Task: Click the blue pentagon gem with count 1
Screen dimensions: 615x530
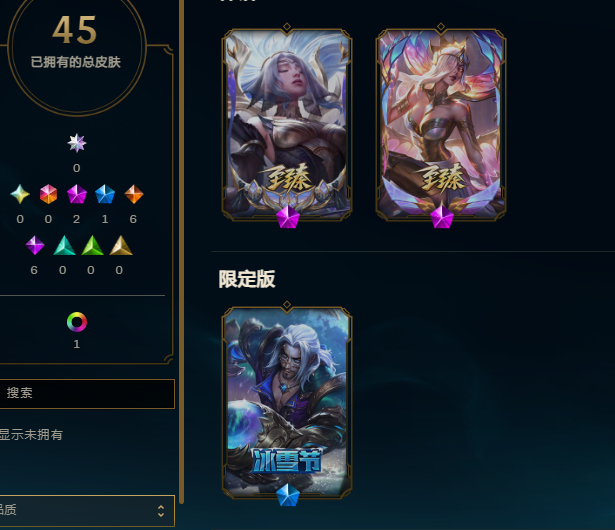Action: click(105, 194)
